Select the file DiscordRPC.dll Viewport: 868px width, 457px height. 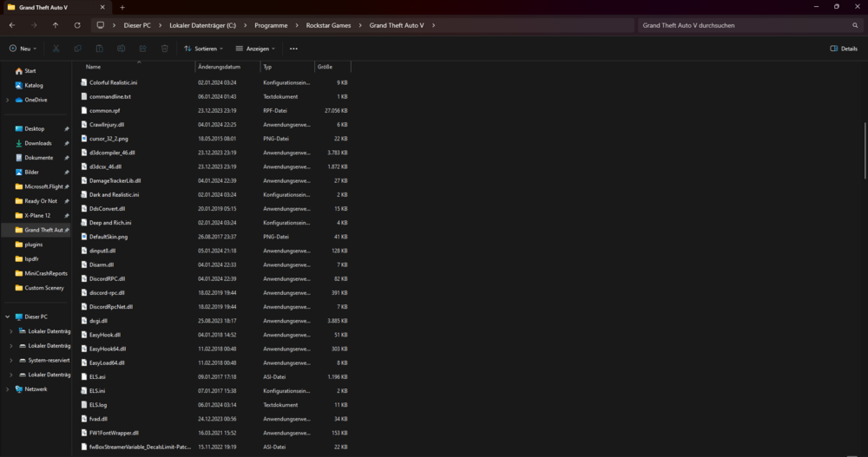click(x=108, y=279)
